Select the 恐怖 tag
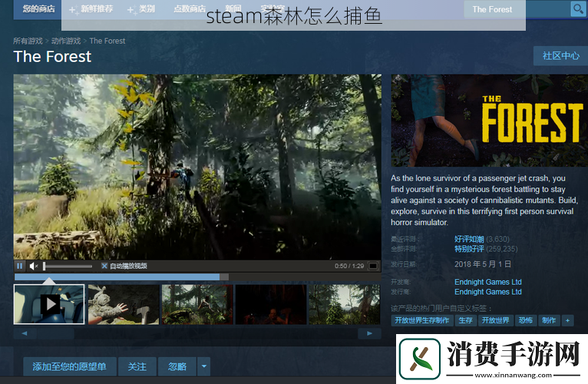This screenshot has width=588, height=384. [525, 320]
